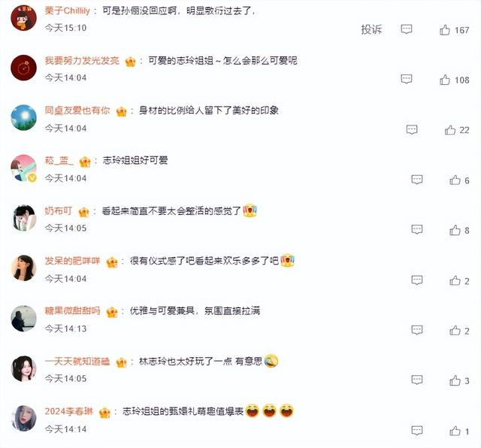This screenshot has height=448, width=481.
Task: Reply to the comment with 167 likes
Action: 407,29
